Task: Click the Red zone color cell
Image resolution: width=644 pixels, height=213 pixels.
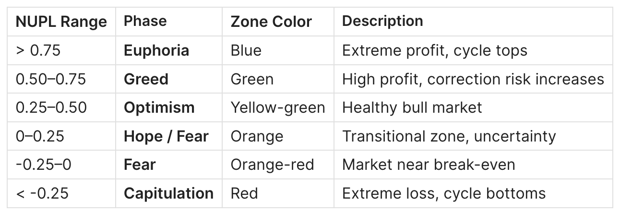Action: pos(244,193)
